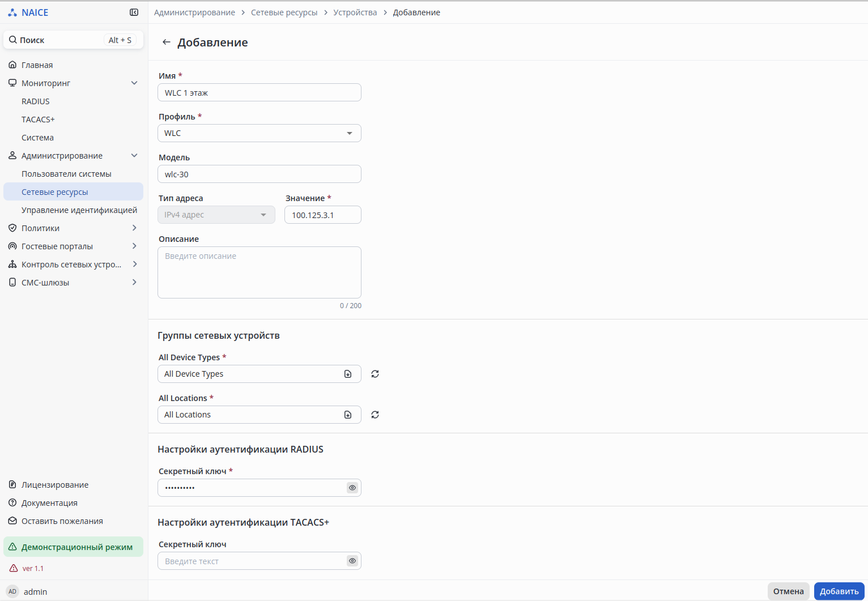Expand Гостевые порталы section
Screen dimensions: 868x601
pyautogui.click(x=134, y=246)
